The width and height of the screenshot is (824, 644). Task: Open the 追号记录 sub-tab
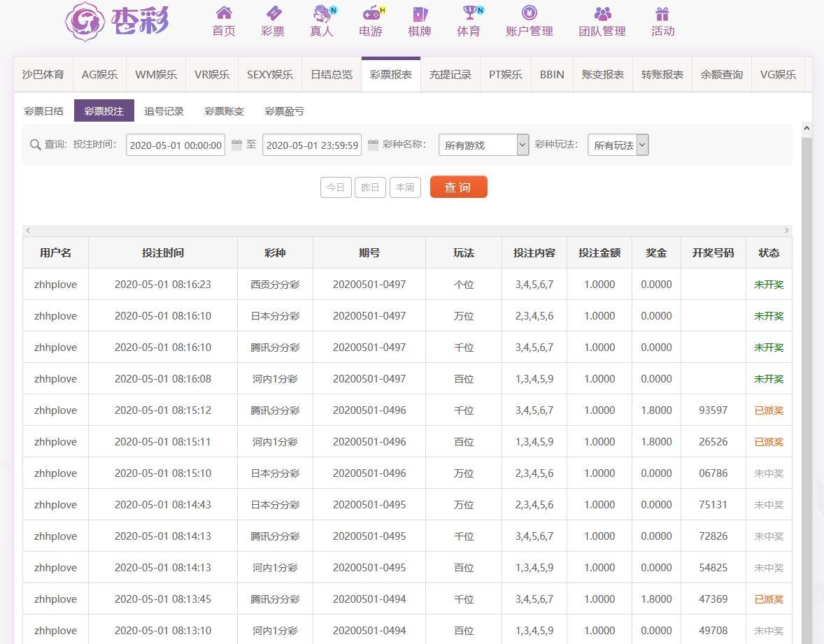tap(164, 111)
